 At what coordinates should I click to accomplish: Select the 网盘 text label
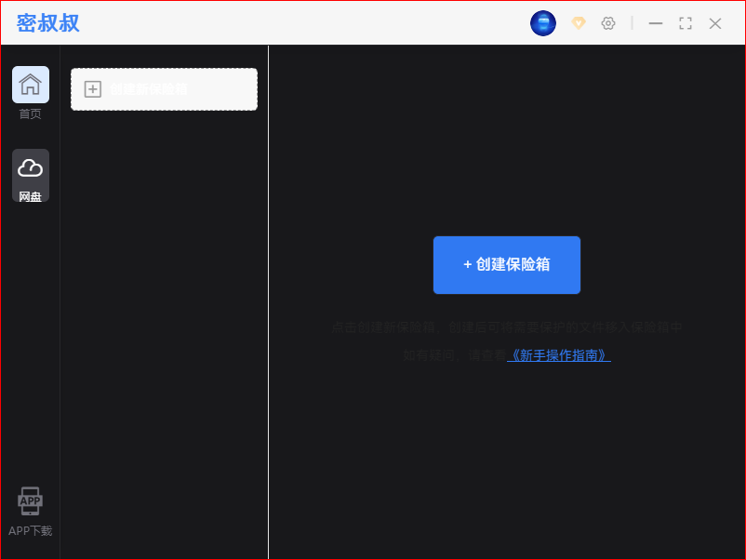pyautogui.click(x=31, y=196)
